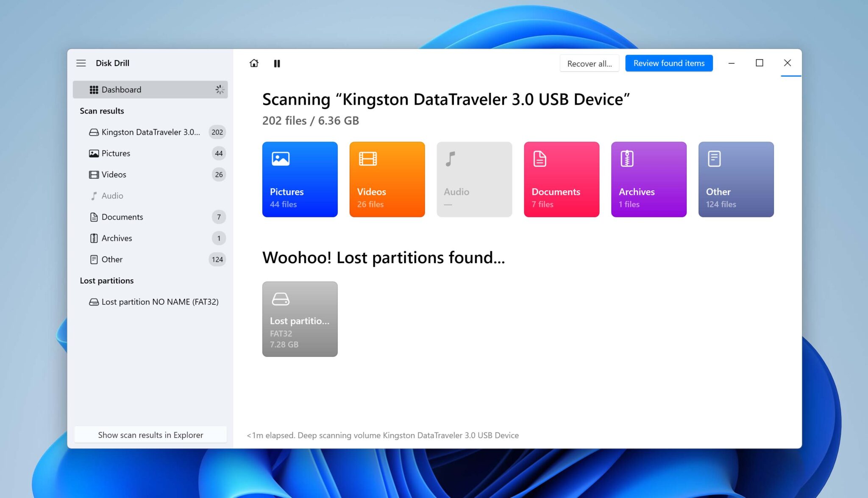
Task: Open the orange Videos tile with 26 files
Action: click(387, 179)
